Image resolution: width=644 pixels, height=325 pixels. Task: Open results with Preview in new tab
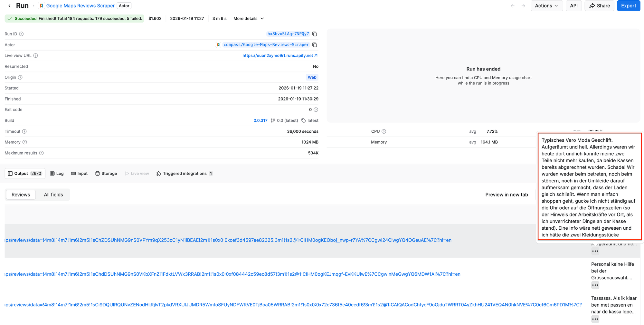point(507,195)
